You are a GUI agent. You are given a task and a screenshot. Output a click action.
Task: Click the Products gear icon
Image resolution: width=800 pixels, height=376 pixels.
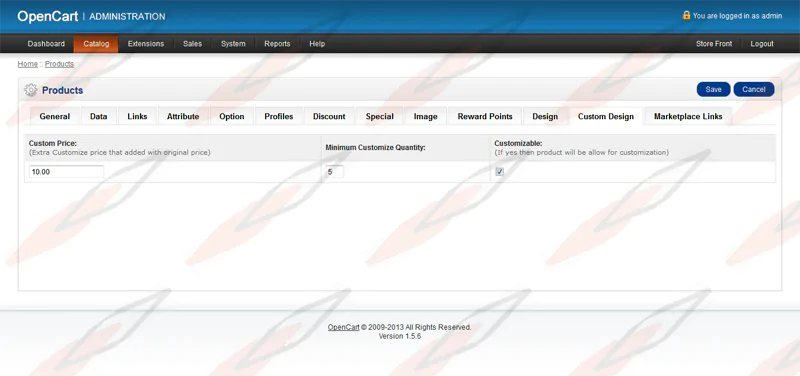(x=31, y=90)
